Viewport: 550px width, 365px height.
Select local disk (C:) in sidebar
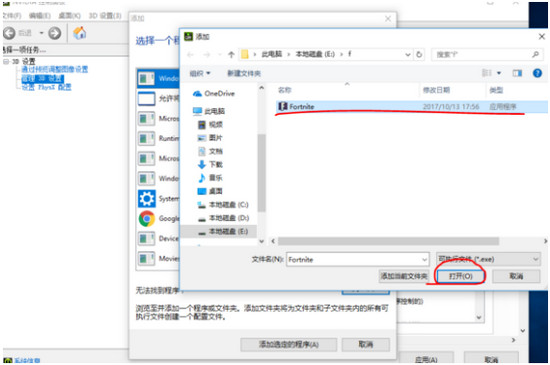point(223,205)
